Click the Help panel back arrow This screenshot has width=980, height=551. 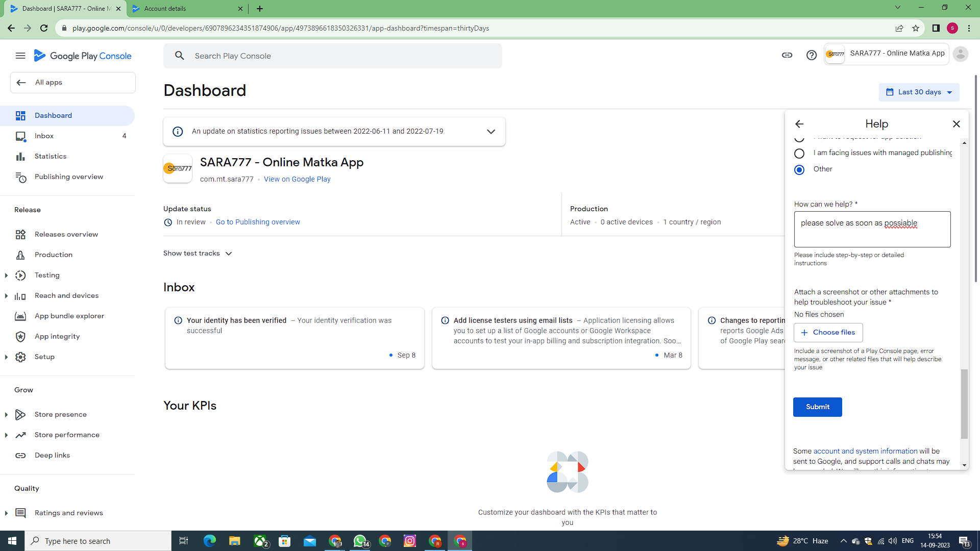(x=799, y=124)
